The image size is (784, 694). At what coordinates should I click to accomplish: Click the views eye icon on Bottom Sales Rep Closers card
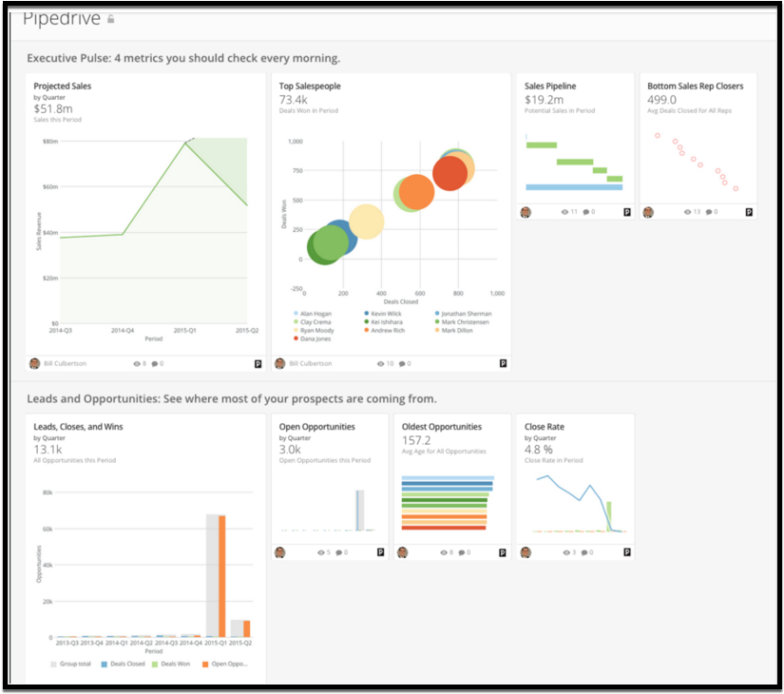tap(686, 212)
